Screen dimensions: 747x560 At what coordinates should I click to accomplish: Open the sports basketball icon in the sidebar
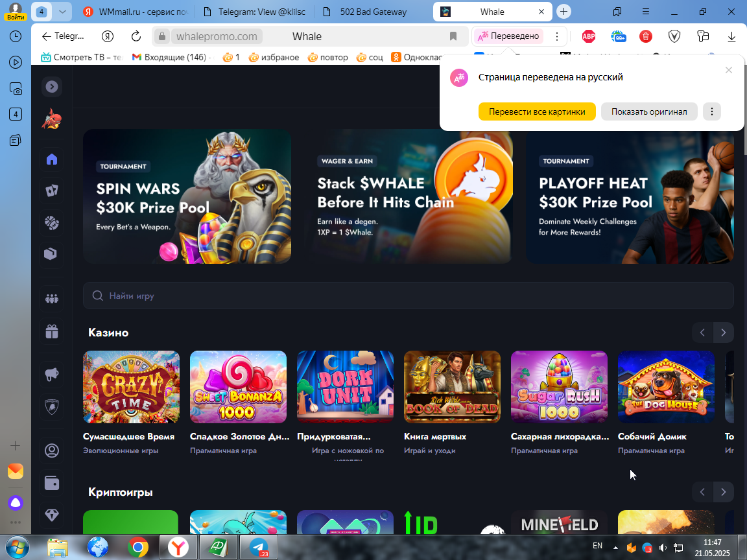pyautogui.click(x=51, y=222)
